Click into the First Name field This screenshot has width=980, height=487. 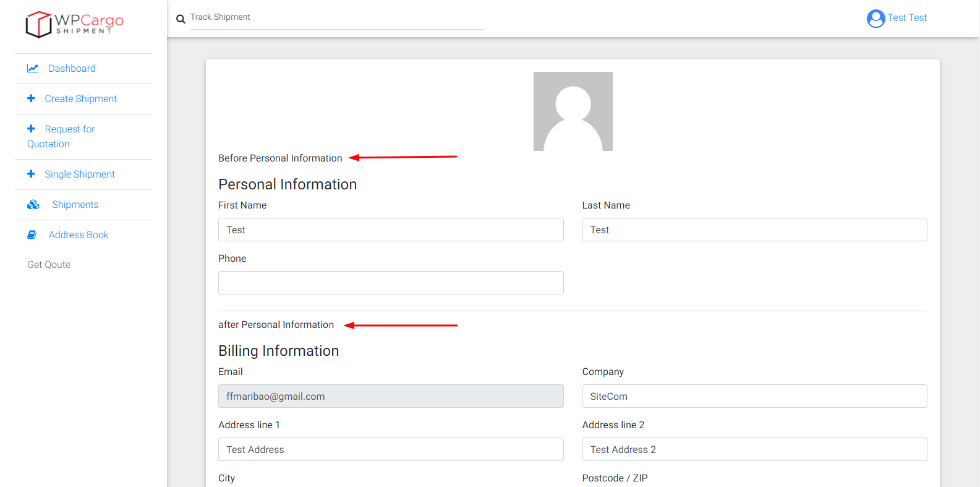pyautogui.click(x=391, y=230)
